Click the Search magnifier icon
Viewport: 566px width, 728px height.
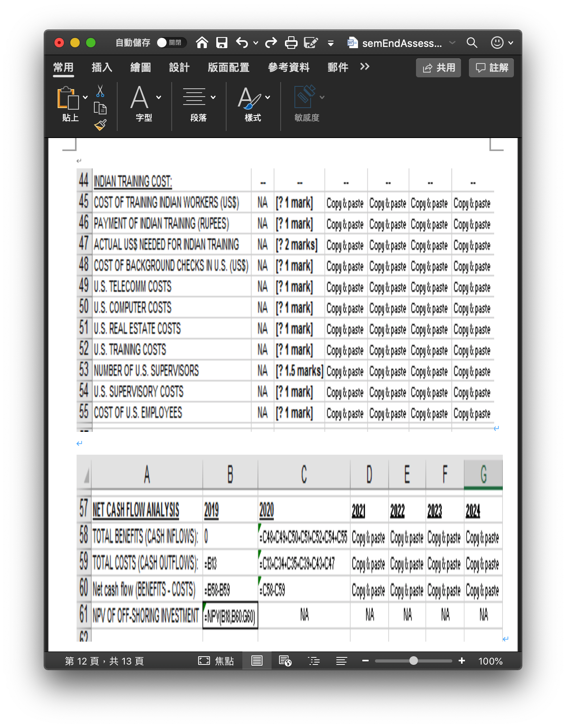tap(472, 43)
